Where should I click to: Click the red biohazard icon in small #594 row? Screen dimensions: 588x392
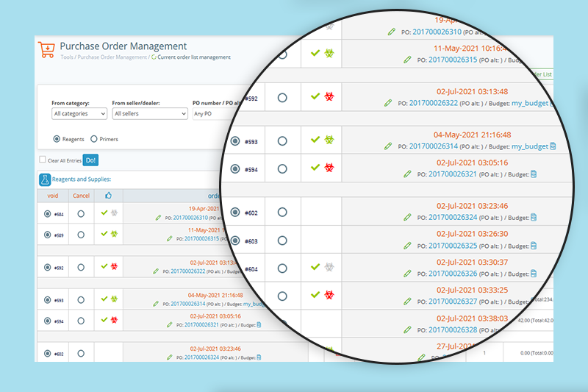tap(115, 320)
